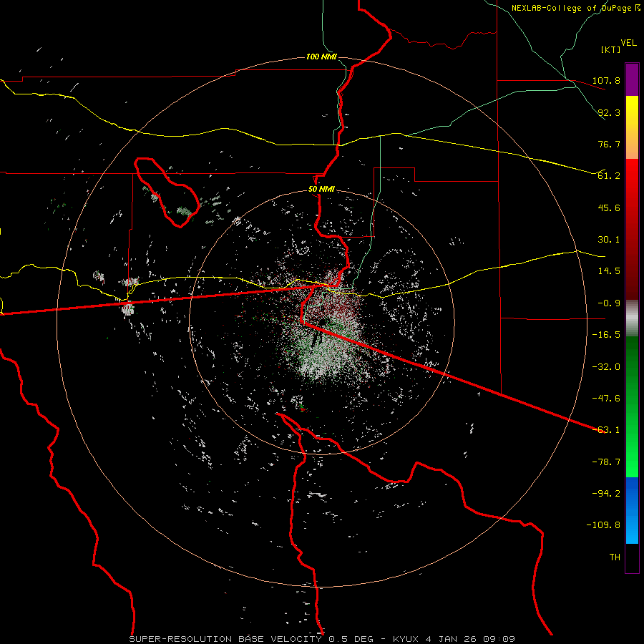644x644 pixels.
Task: Click the -47.6 velocity scale value
Action: click(606, 399)
